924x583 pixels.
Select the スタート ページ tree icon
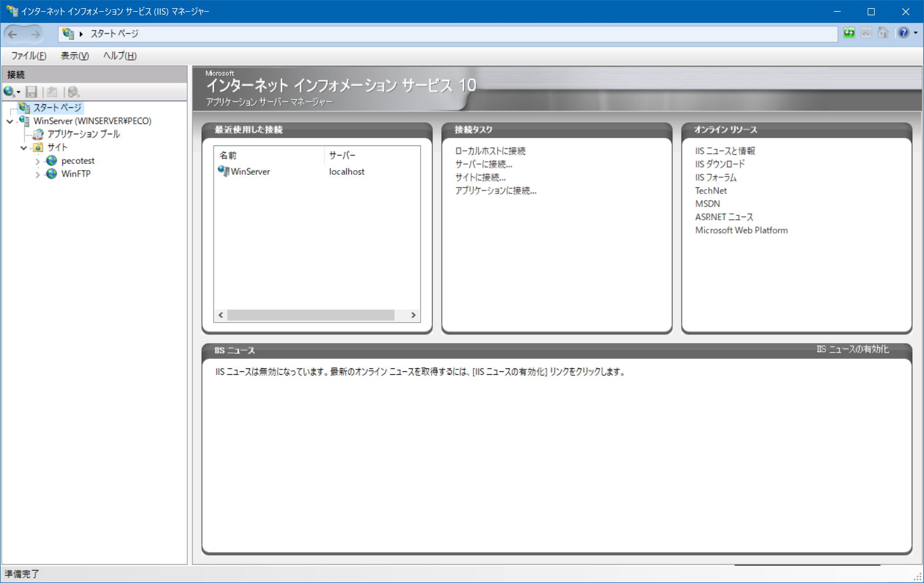tap(24, 107)
